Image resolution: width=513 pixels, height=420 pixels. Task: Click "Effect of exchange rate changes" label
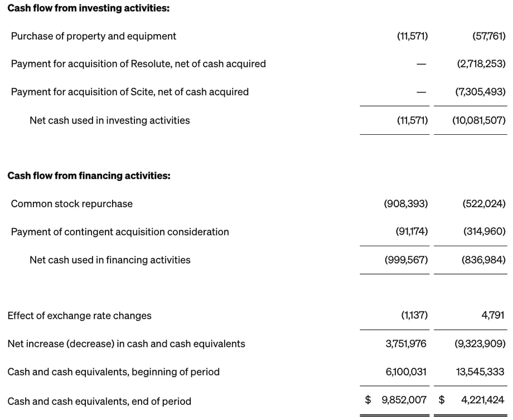79,316
